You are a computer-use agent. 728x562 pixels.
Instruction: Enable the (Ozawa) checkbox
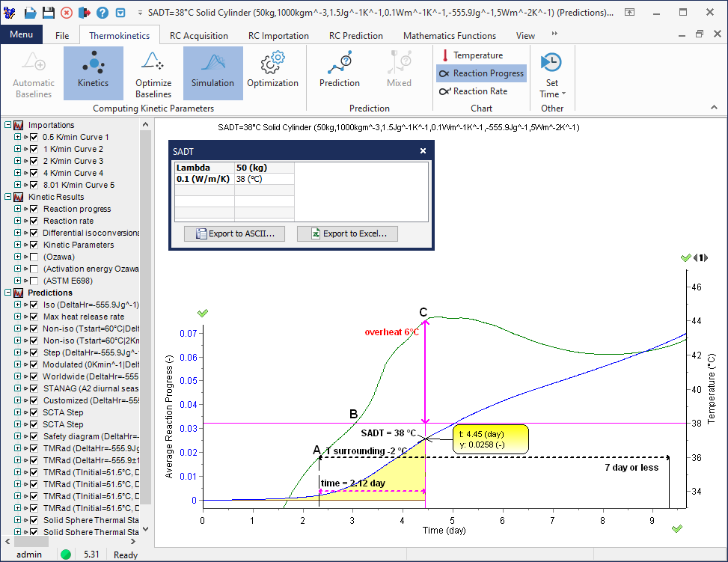point(34,257)
